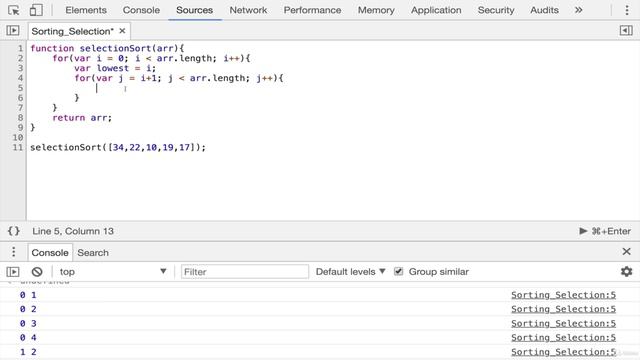Switch to the drawer Search tab
Image resolution: width=640 pixels, height=360 pixels.
point(93,253)
